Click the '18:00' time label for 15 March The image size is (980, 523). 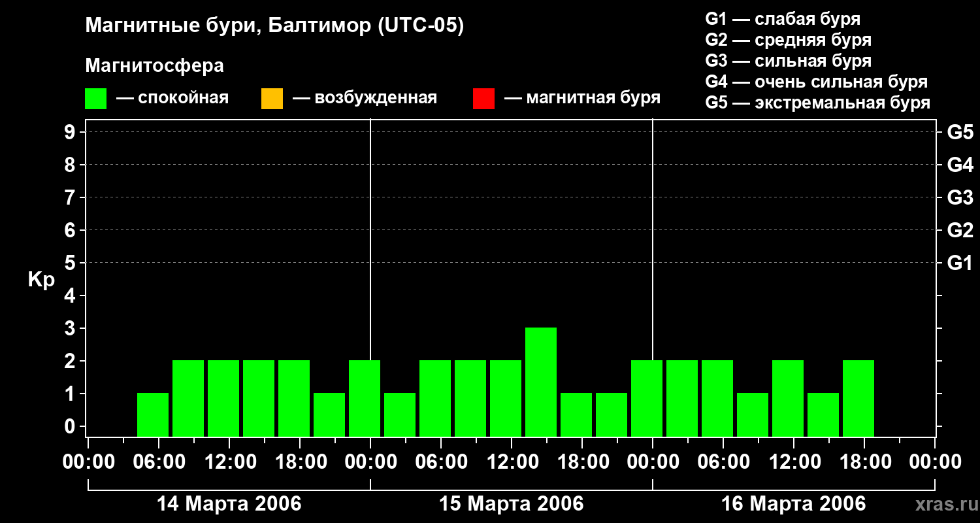(x=582, y=462)
